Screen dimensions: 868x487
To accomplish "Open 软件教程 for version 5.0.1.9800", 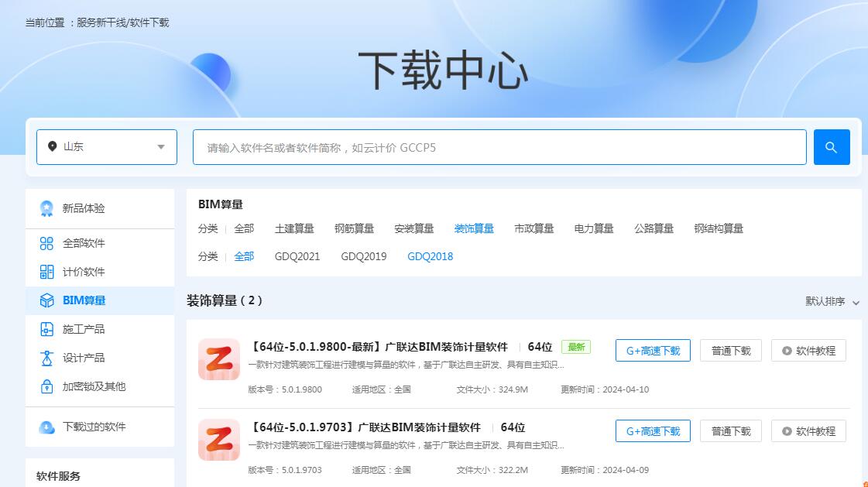I will [809, 351].
